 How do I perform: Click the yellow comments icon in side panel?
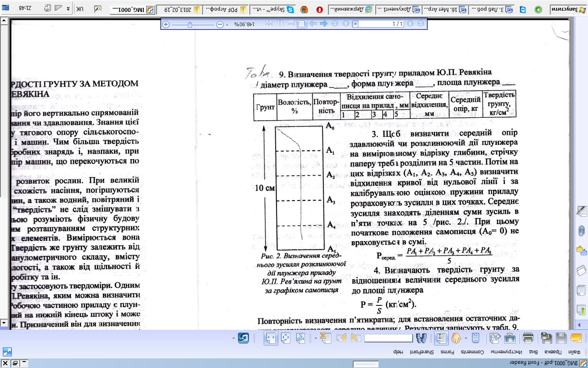click(x=581, y=251)
